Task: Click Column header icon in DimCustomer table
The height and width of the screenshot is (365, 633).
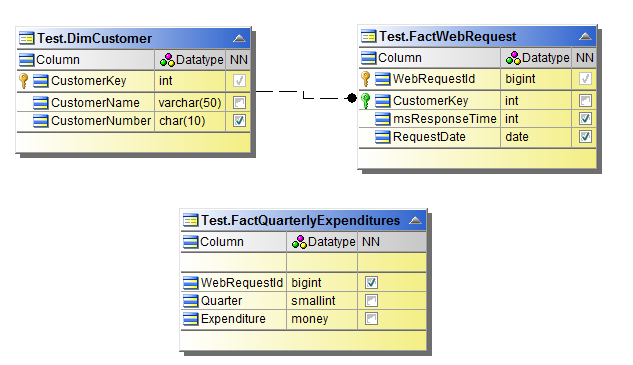Action: click(x=27, y=60)
